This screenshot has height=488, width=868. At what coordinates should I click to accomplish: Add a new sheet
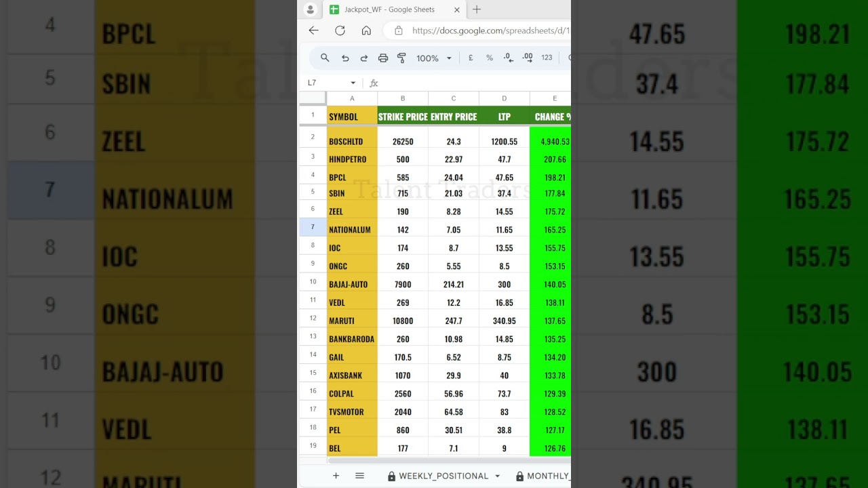pyautogui.click(x=336, y=476)
